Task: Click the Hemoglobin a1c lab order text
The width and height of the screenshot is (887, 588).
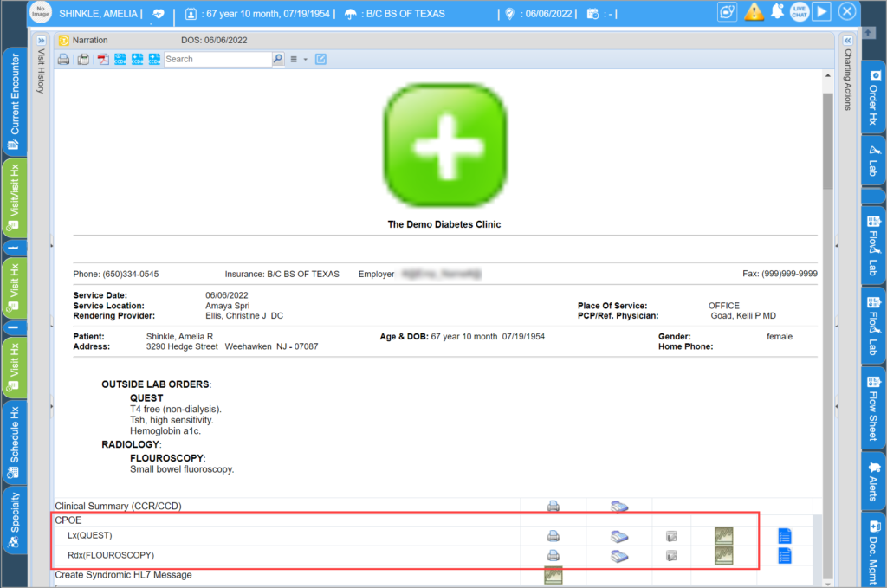Action: coord(165,430)
